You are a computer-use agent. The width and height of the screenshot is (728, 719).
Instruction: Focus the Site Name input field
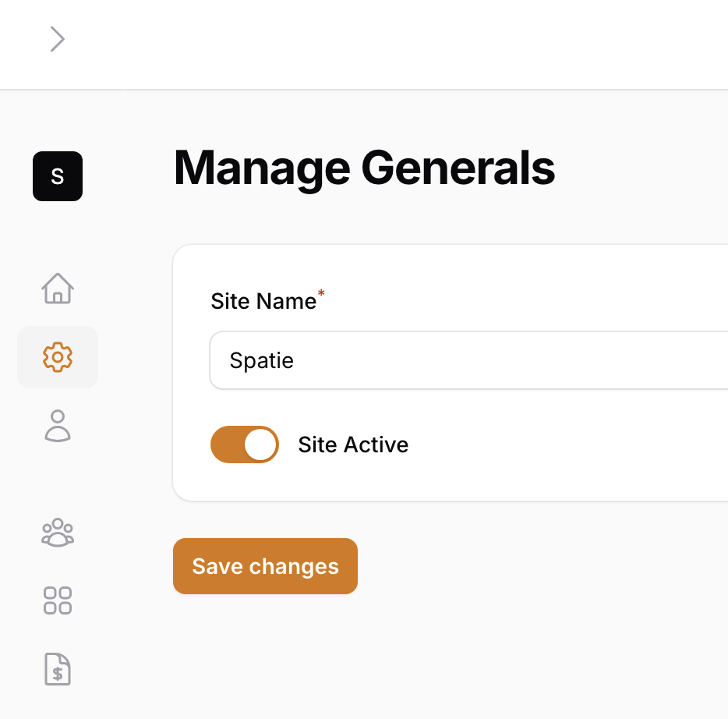pos(468,360)
